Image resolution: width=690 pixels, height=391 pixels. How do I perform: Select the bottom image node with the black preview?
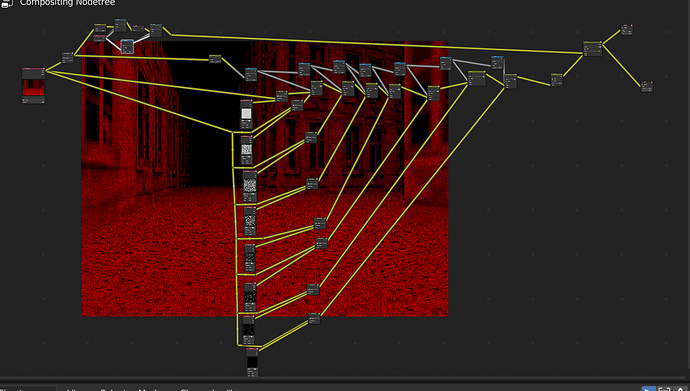(x=252, y=362)
